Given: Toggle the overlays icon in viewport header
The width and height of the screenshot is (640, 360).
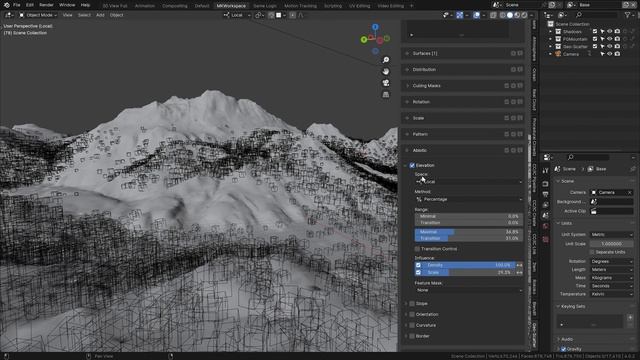Looking at the screenshot, I should 476,15.
